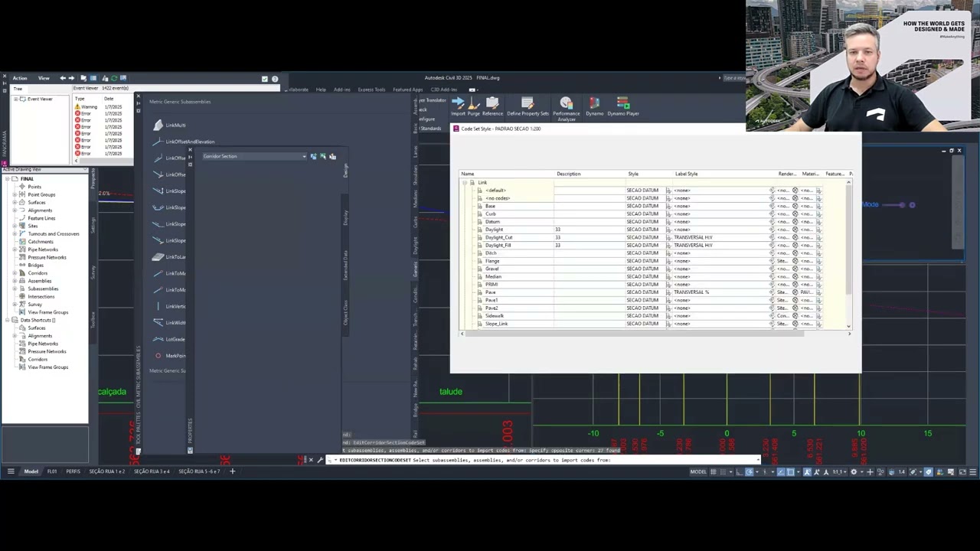Viewport: 980px width, 551px height.
Task: Select the Catchments tree item
Action: pos(41,242)
